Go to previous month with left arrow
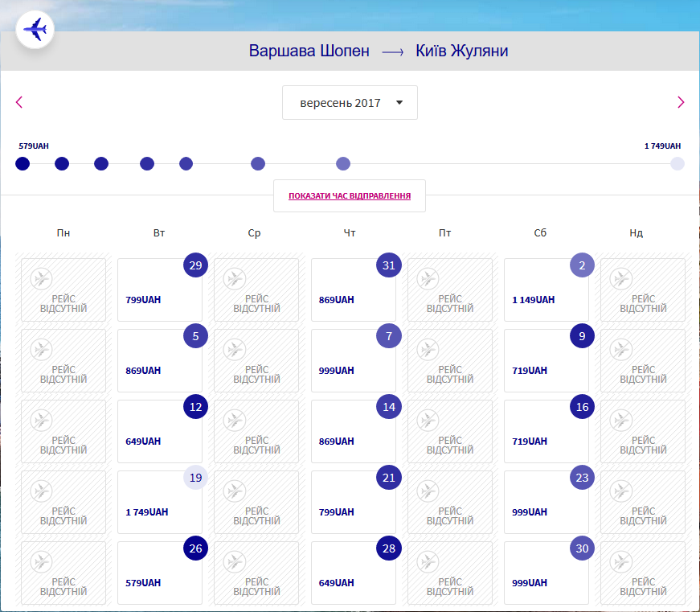The image size is (700, 612). 19,102
